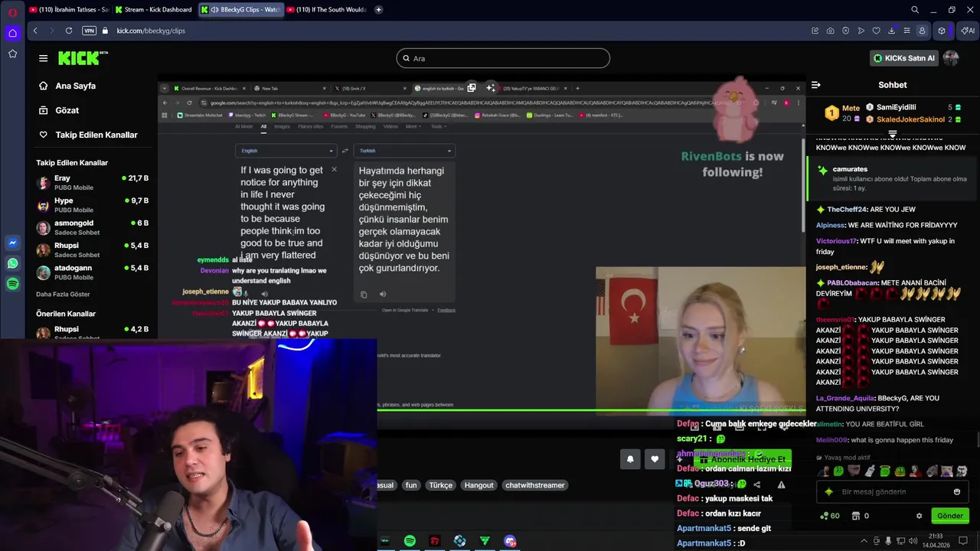Click the share icon under the clip
The width and height of the screenshot is (980, 551).
click(x=757, y=484)
